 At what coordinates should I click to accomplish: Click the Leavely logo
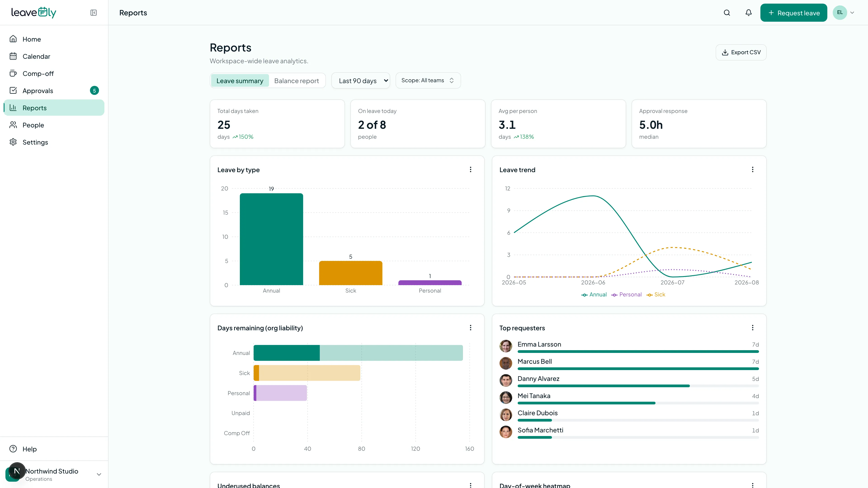tap(34, 12)
